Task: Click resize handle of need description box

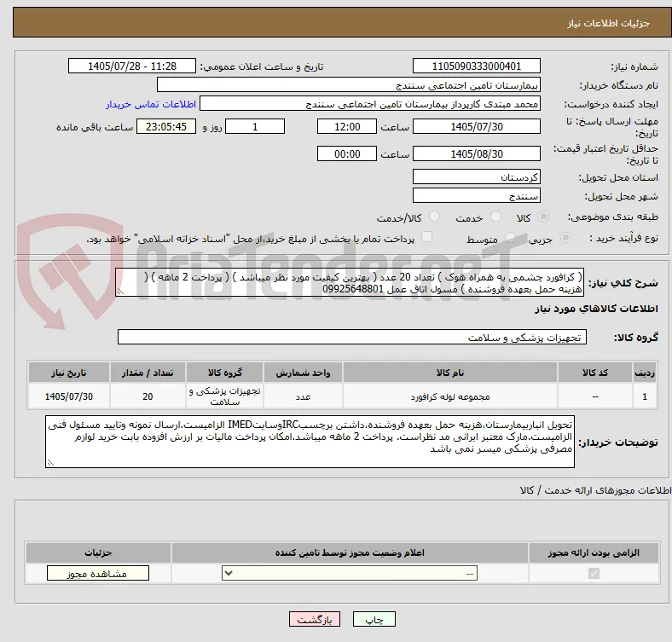Action: pos(120,292)
